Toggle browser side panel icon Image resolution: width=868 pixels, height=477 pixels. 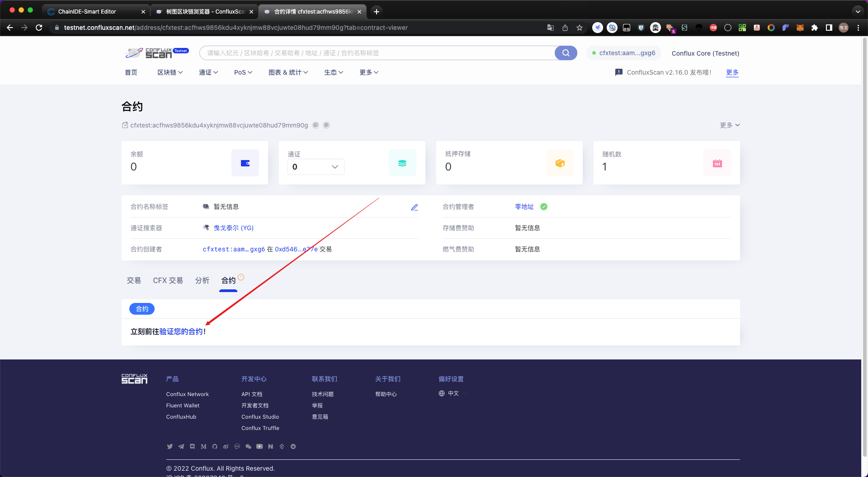(x=829, y=28)
